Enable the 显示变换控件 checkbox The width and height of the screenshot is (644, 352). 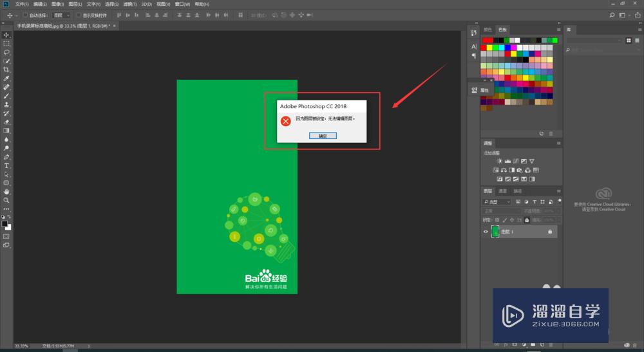click(x=79, y=15)
